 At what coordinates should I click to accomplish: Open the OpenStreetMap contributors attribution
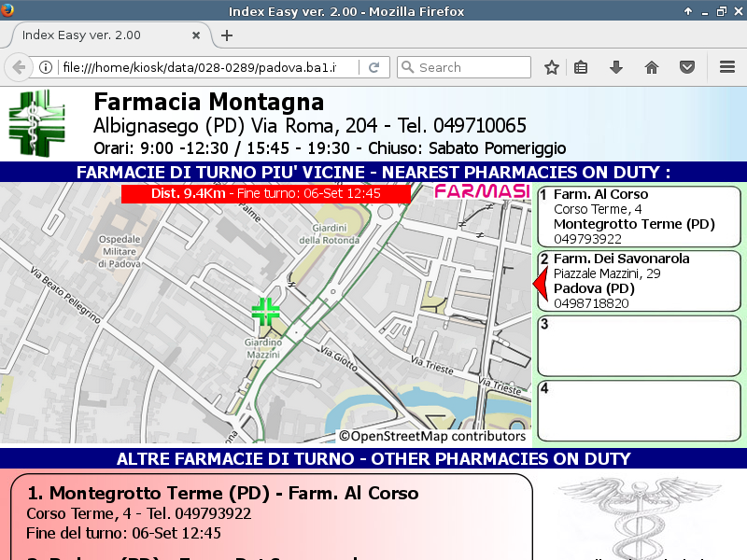point(432,436)
